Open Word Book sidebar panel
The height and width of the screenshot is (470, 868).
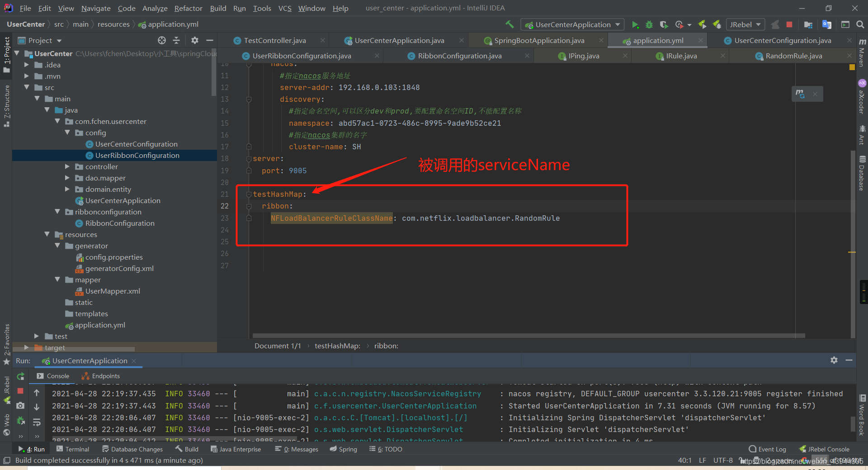[862, 415]
